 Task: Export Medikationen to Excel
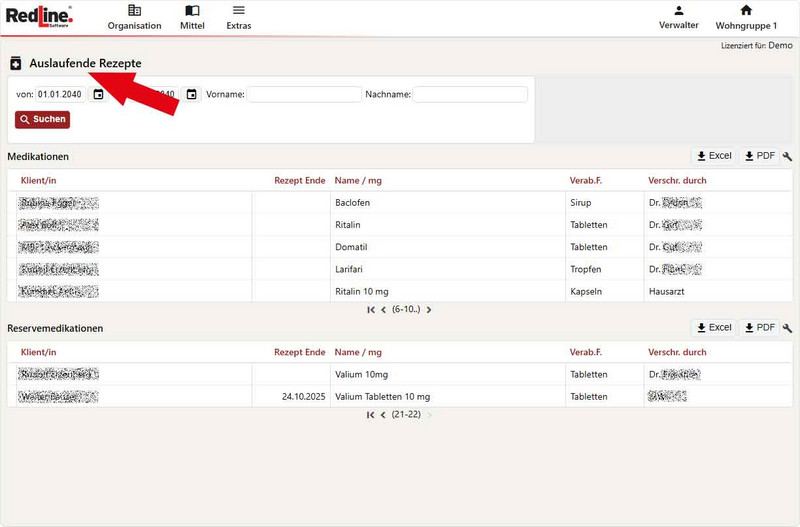coord(714,156)
